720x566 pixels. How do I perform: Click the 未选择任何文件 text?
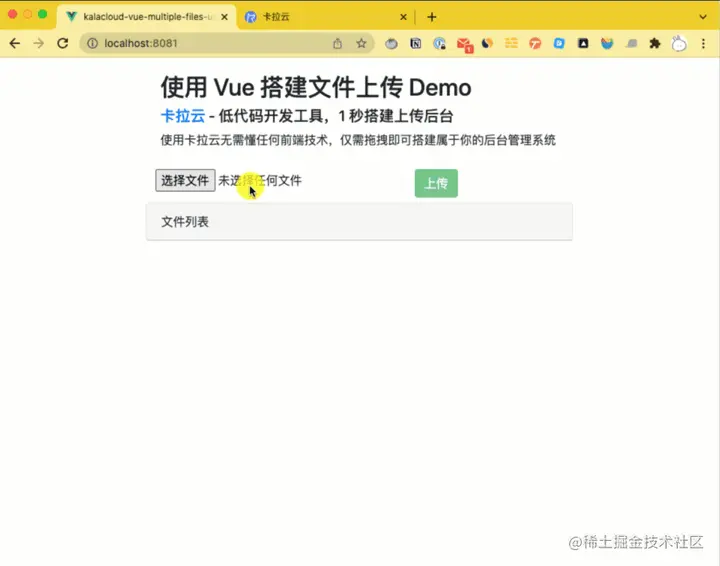(260, 180)
